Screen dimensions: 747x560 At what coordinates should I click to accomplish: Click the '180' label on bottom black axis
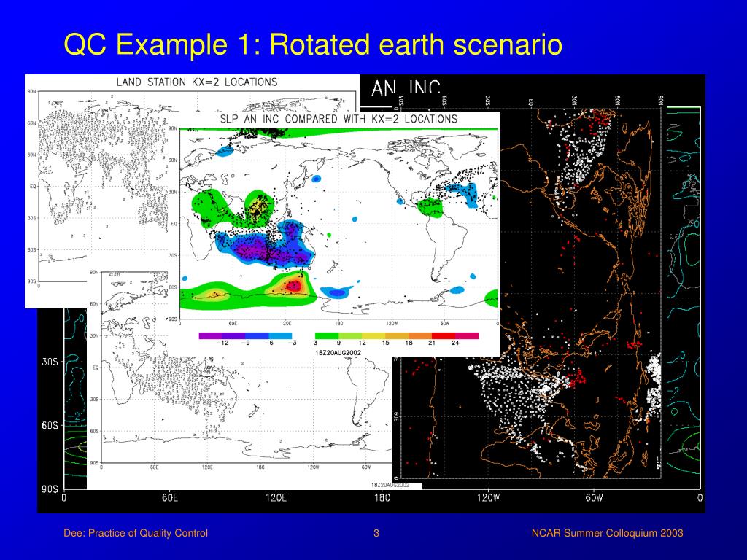coord(382,497)
